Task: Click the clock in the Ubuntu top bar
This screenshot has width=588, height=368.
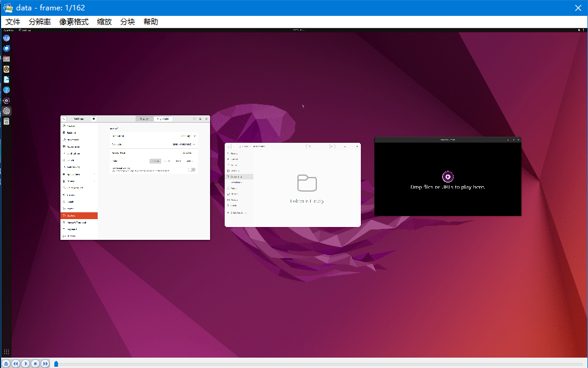Action: pos(299,30)
